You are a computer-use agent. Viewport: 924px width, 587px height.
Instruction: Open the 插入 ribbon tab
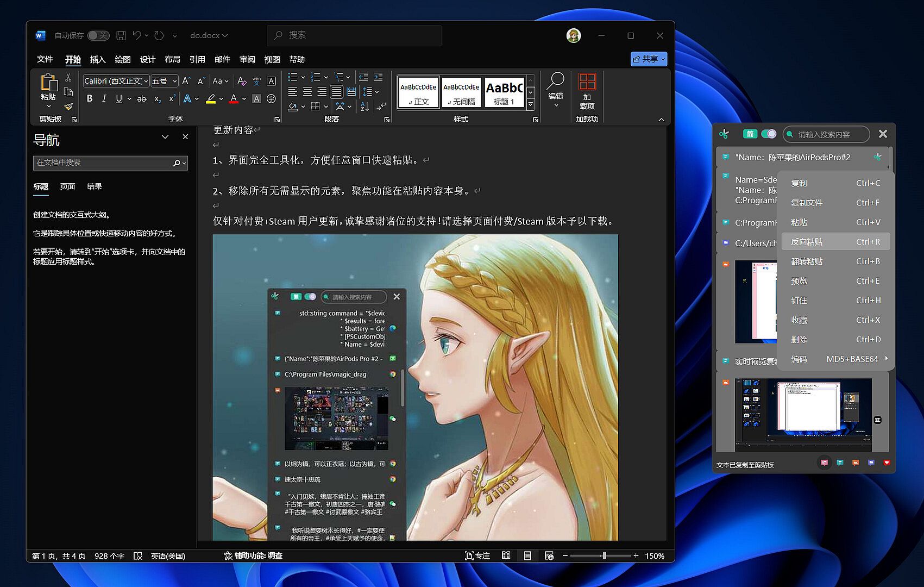coord(98,59)
